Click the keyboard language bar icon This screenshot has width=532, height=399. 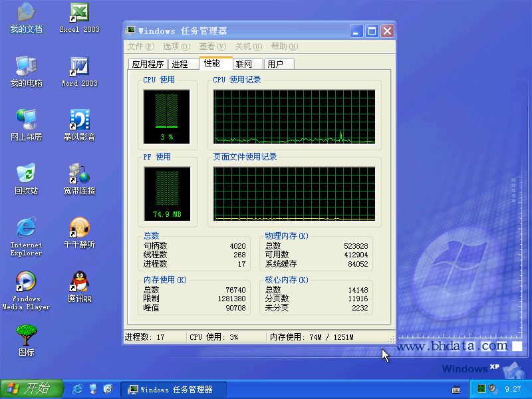(x=456, y=390)
